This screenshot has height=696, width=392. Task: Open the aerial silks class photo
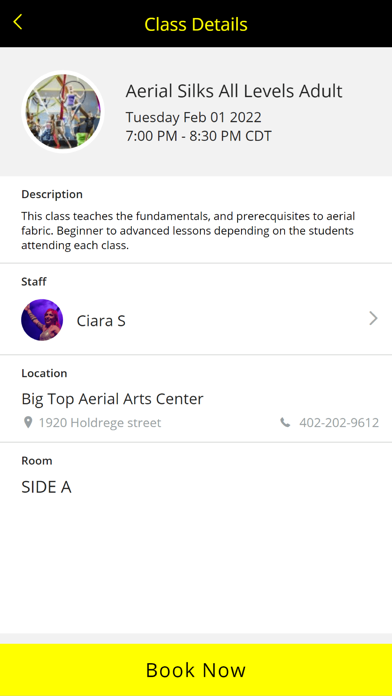click(63, 112)
